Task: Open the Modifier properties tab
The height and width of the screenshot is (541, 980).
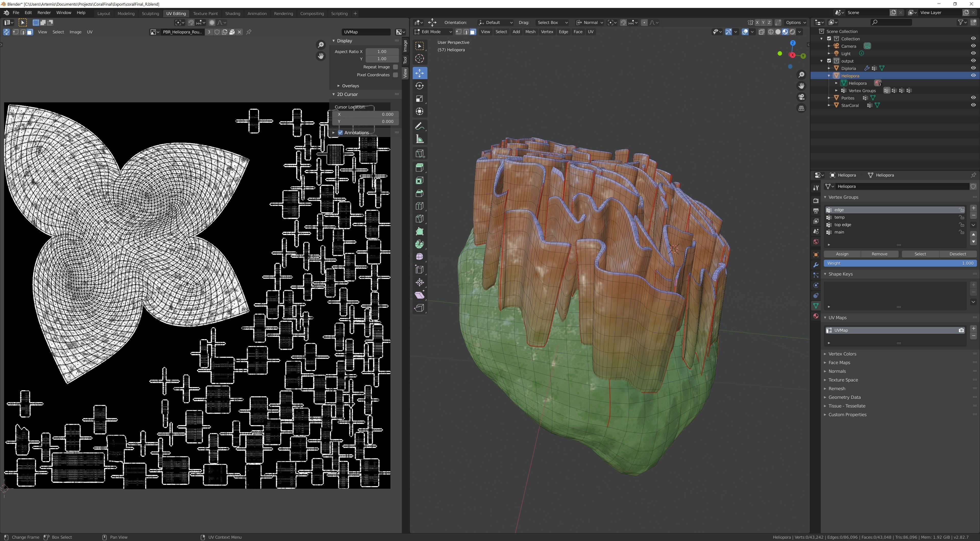Action: tap(816, 265)
